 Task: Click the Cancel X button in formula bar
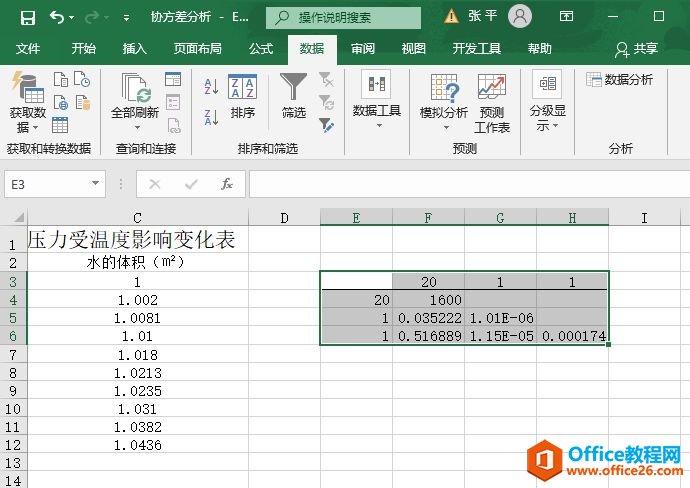(x=154, y=184)
